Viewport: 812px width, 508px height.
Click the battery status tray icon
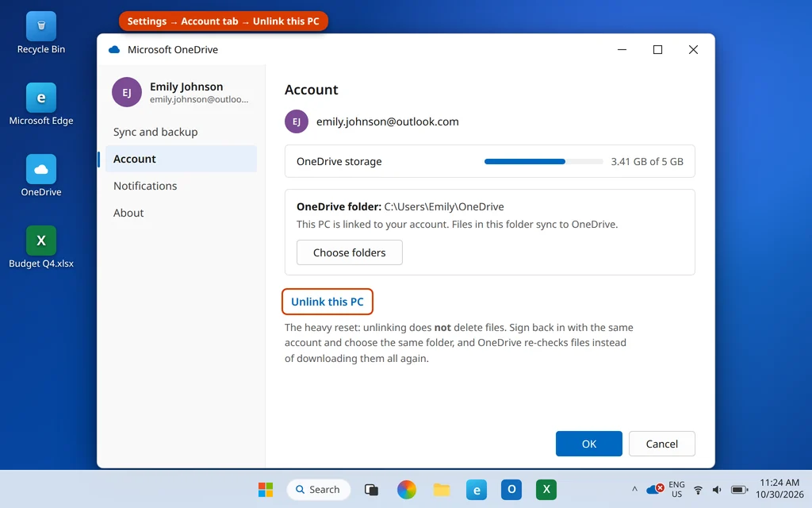click(x=739, y=489)
